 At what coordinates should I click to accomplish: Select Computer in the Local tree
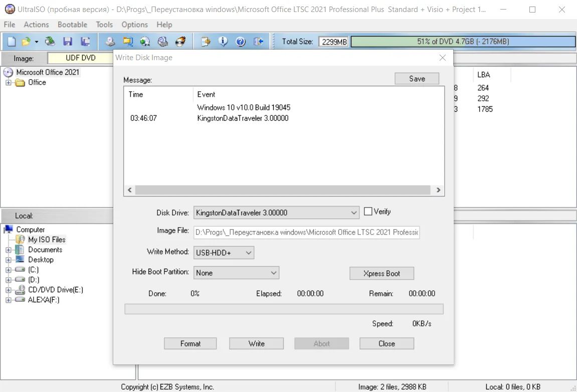coord(30,229)
